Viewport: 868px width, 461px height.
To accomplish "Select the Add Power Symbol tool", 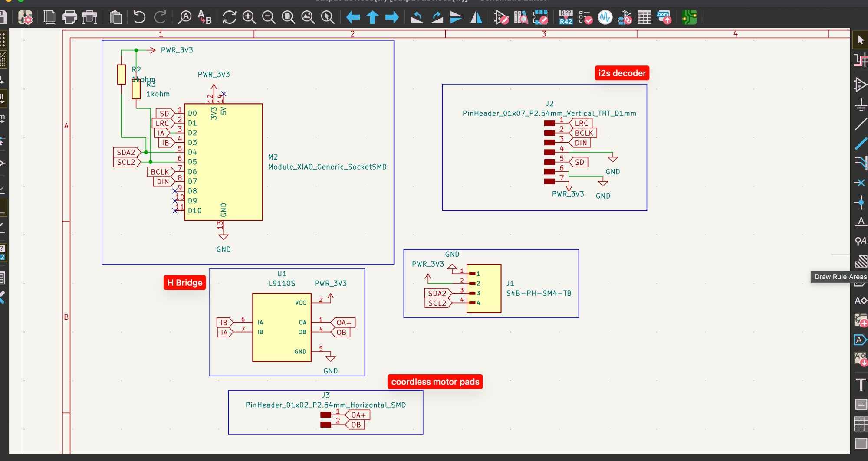I will [x=860, y=104].
